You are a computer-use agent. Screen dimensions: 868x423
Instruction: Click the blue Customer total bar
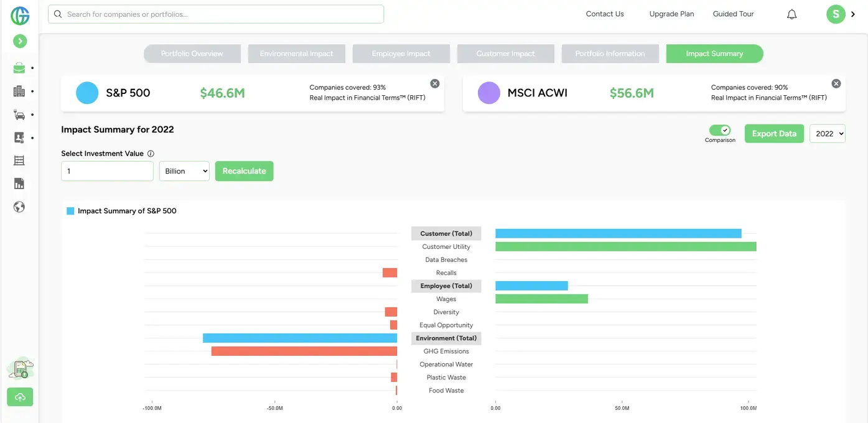(x=618, y=234)
